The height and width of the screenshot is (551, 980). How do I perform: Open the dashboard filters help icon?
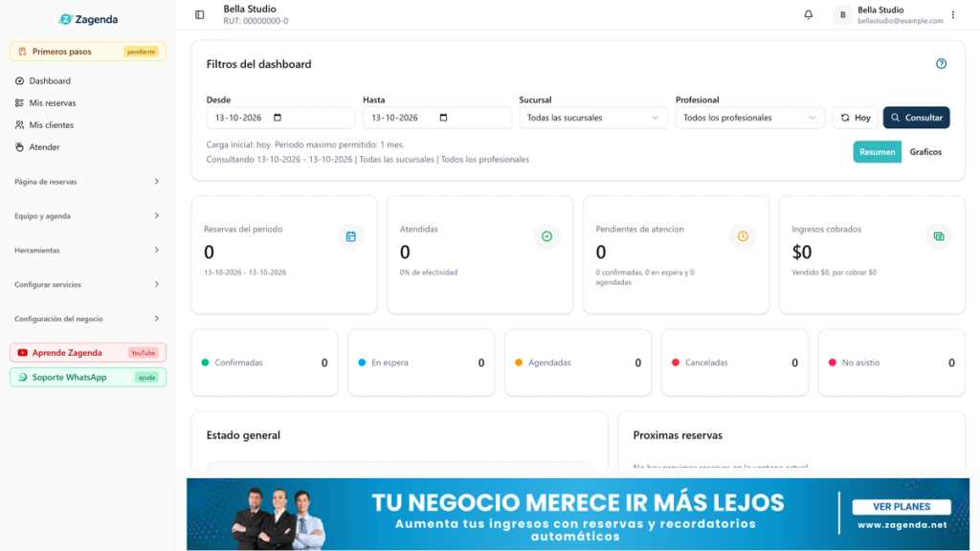coord(942,64)
